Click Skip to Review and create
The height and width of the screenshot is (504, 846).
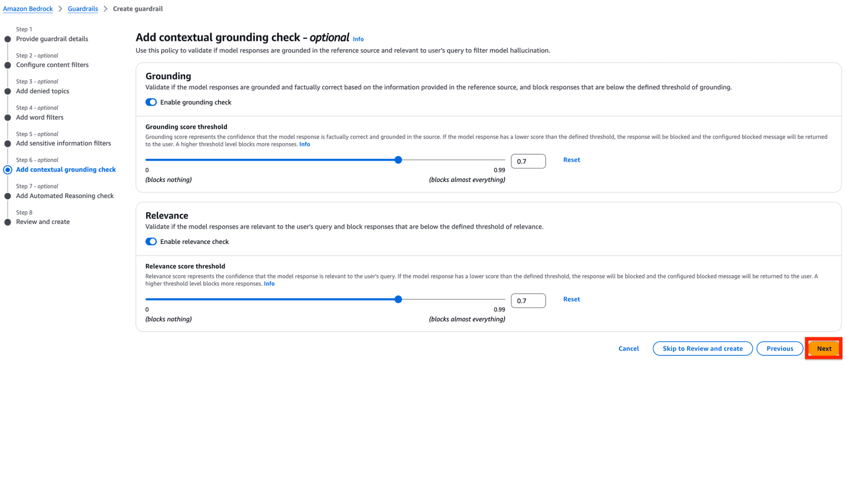point(702,348)
